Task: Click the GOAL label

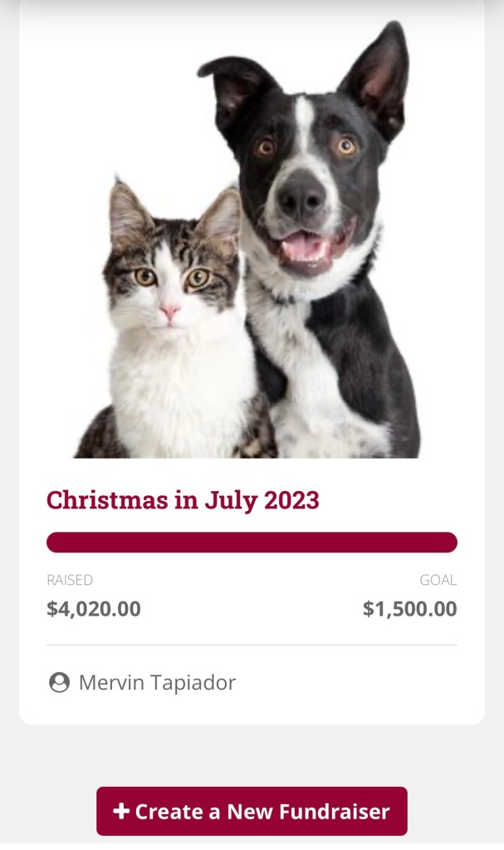Action: [438, 580]
